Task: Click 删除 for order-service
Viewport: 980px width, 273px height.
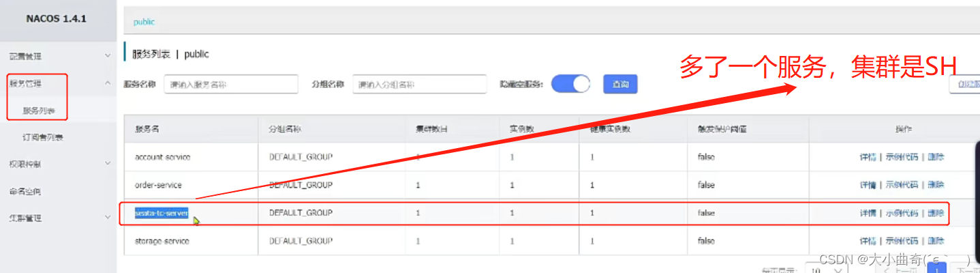Action: pos(936,185)
